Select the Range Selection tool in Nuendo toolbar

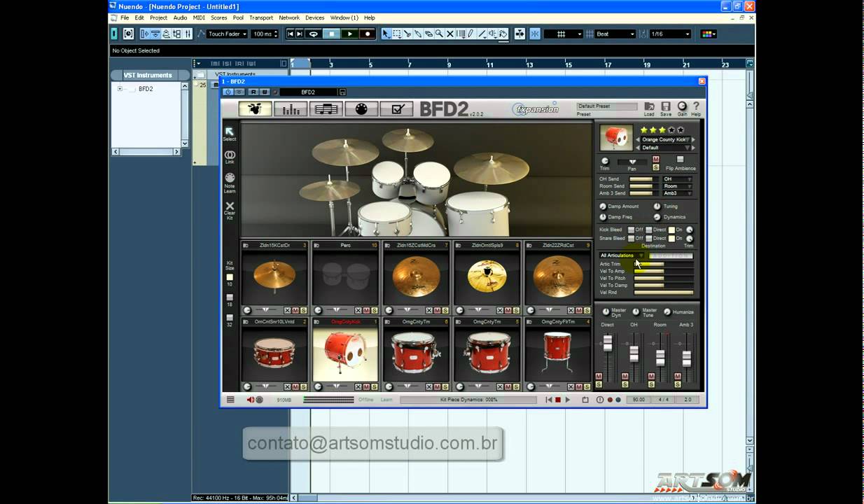tap(396, 34)
